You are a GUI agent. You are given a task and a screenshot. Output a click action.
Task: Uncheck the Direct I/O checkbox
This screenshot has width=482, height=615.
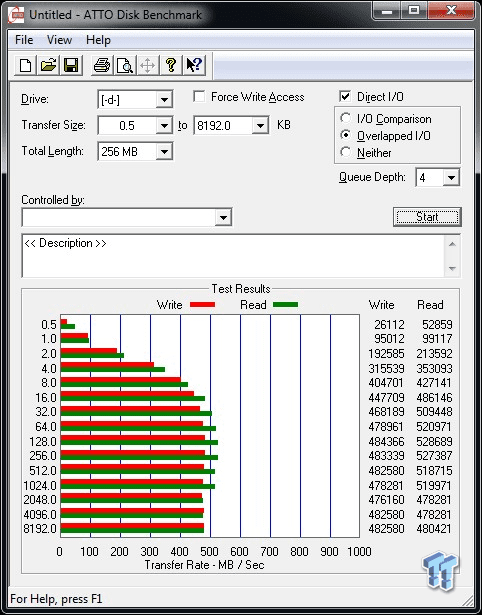click(x=345, y=96)
